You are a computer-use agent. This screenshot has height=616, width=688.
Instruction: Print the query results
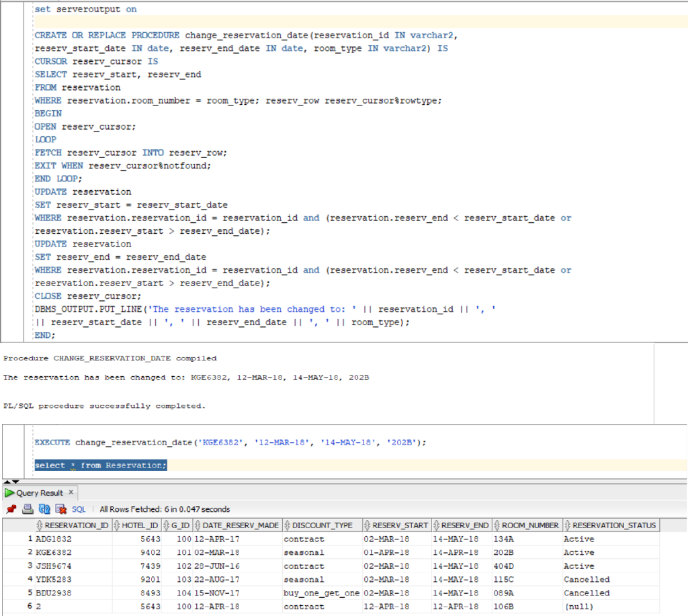[27, 509]
